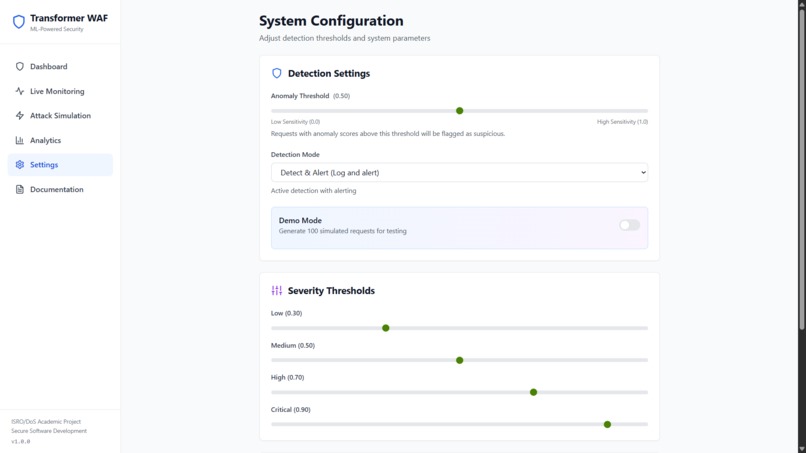The width and height of the screenshot is (806, 453).
Task: Click the System Configuration heading
Action: click(331, 21)
